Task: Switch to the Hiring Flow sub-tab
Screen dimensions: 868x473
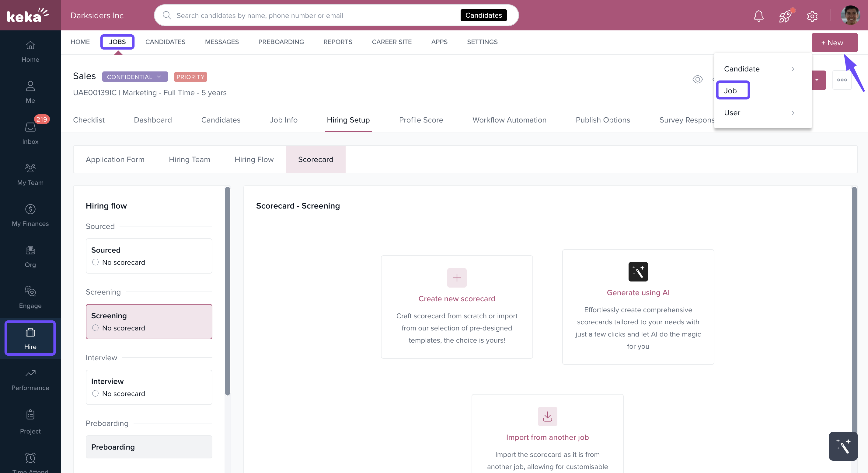Action: coord(254,160)
